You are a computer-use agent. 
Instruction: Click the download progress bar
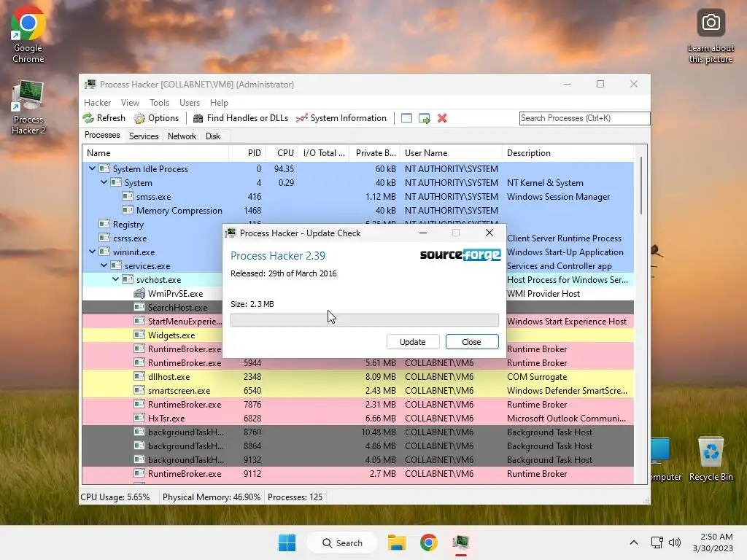click(365, 320)
